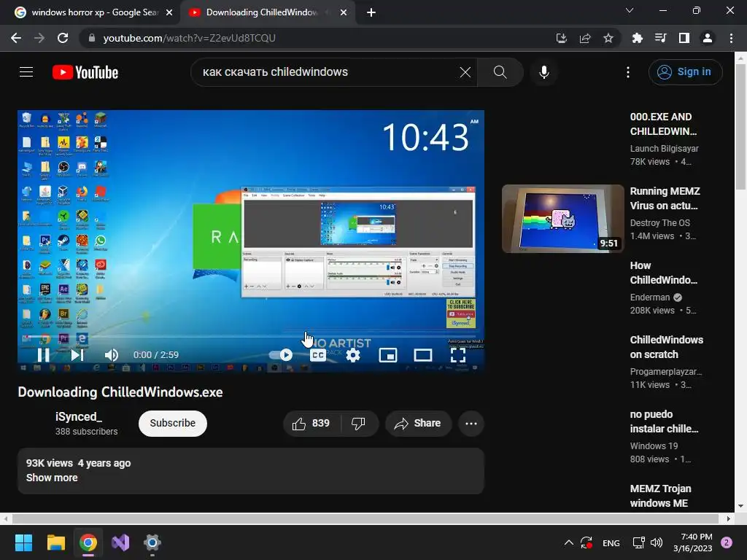Viewport: 747px width, 560px height.
Task: Clear the search box with the X
Action: tap(465, 72)
